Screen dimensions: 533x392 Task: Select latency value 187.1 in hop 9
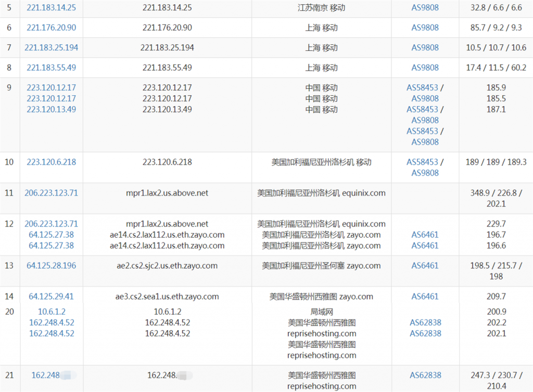tap(496, 109)
